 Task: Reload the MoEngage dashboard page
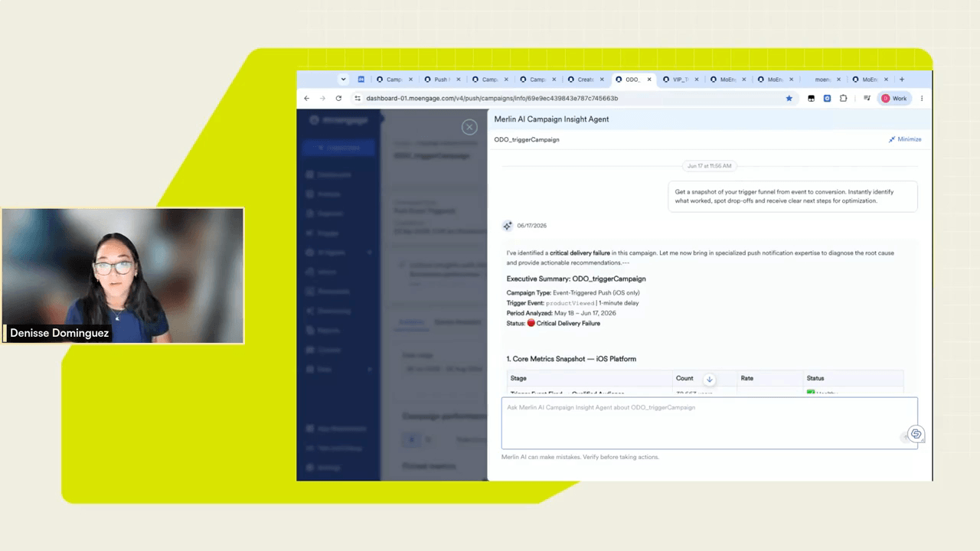pos(338,98)
